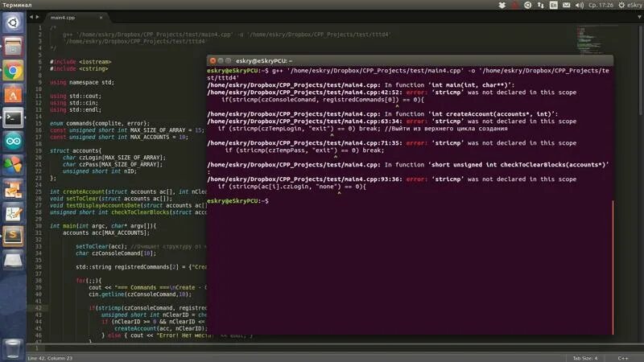Click the terminal prompt at the last line
The image size is (644, 362).
click(237, 200)
